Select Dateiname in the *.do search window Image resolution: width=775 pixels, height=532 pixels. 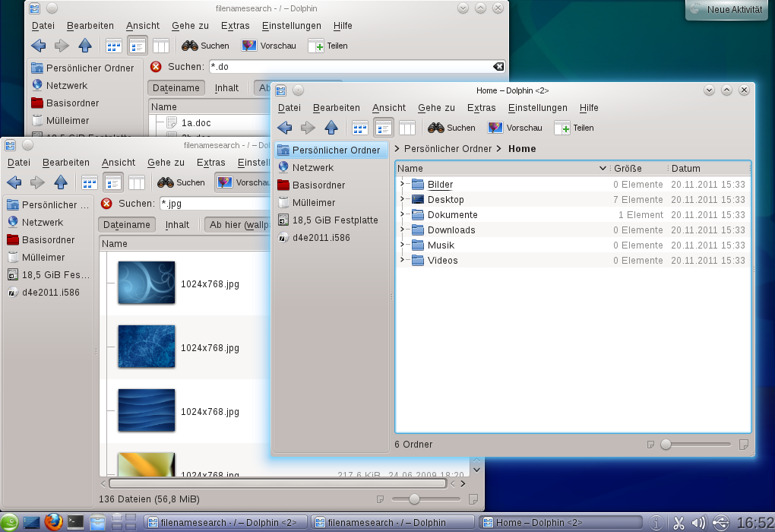176,88
